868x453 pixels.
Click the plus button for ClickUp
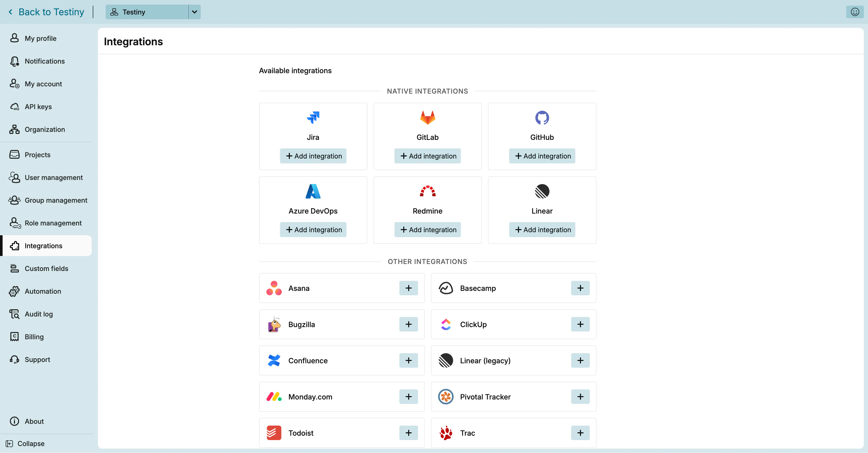580,324
